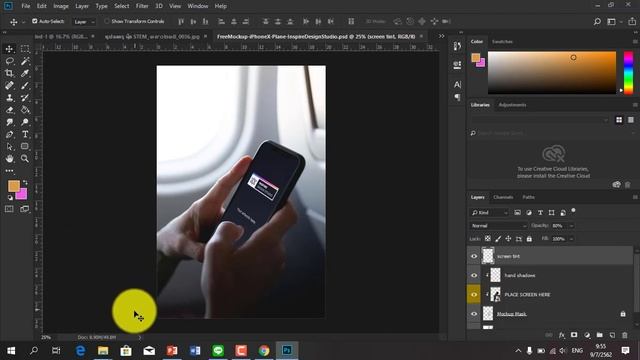Select the Path Selection tool
The height and width of the screenshot is (360, 640).
(x=9, y=147)
